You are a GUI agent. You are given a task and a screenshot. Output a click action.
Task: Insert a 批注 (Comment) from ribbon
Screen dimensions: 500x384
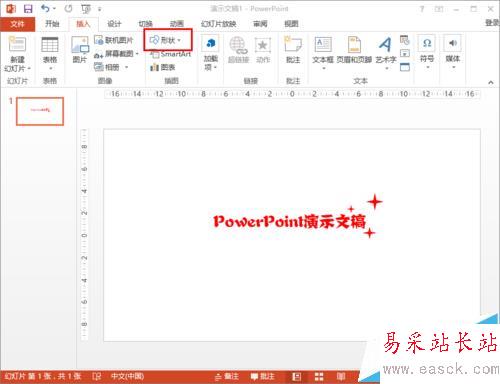(x=293, y=49)
